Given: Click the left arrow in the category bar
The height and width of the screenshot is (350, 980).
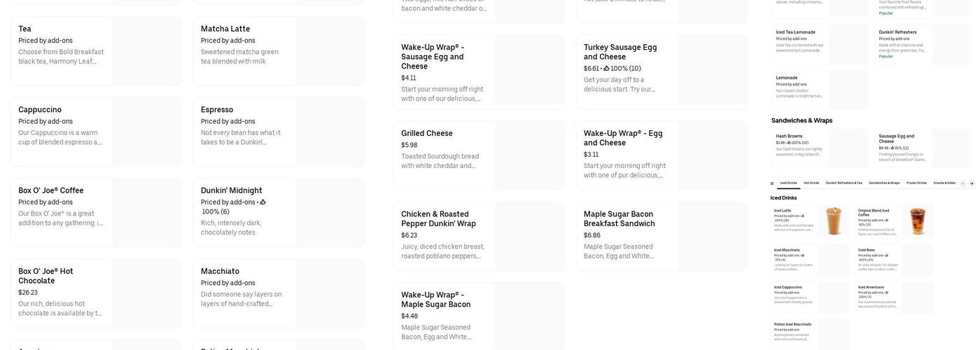Looking at the screenshot, I should (962, 183).
